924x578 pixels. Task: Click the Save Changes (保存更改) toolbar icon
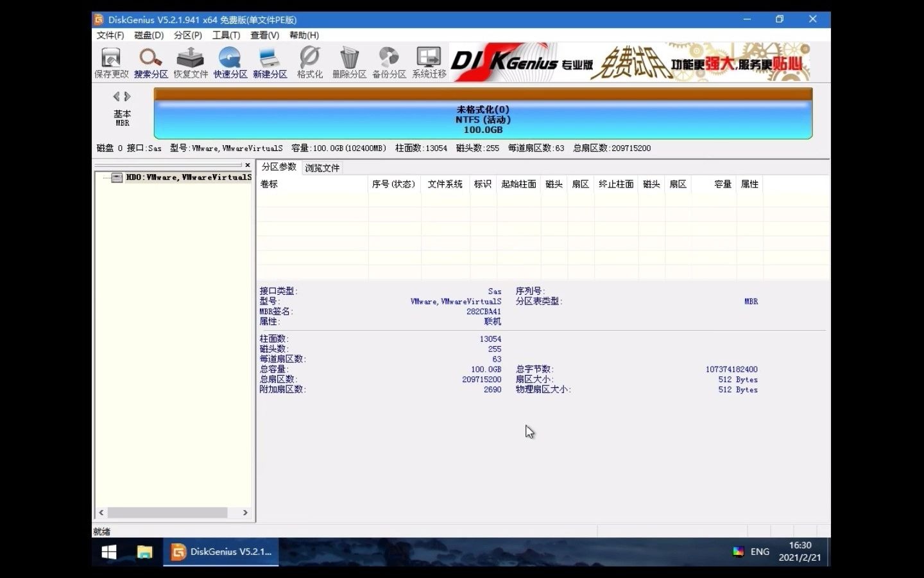(111, 62)
